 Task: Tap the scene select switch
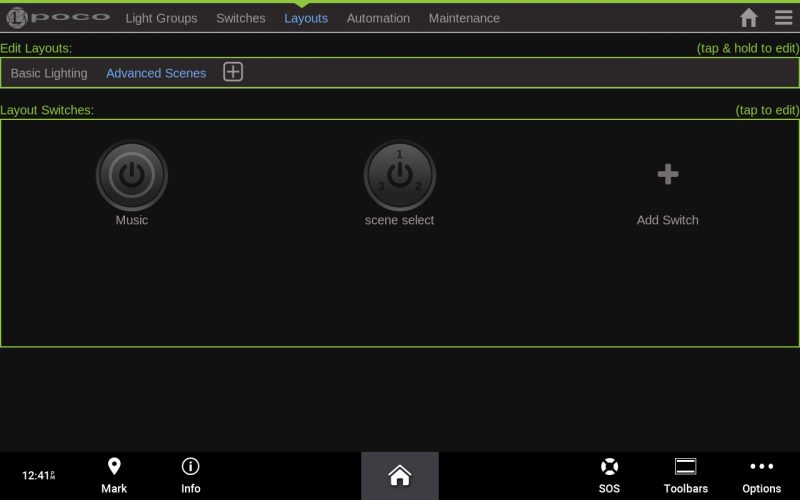pyautogui.click(x=400, y=176)
